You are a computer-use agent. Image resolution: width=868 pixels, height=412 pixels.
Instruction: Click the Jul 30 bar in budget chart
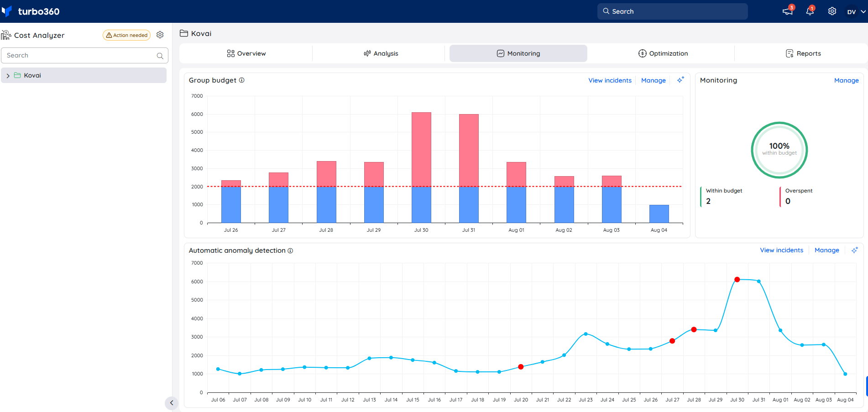(x=421, y=167)
